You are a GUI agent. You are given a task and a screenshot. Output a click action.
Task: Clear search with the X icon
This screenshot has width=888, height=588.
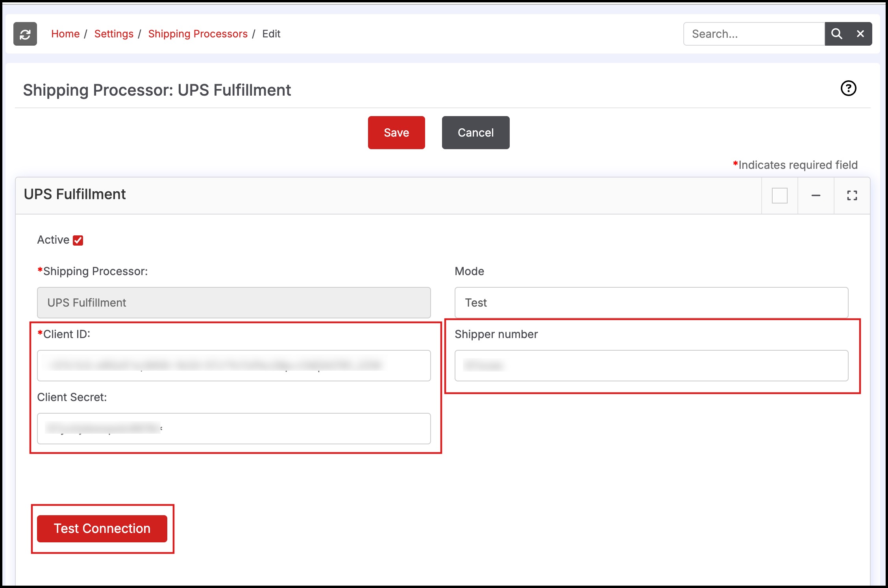[x=860, y=34]
